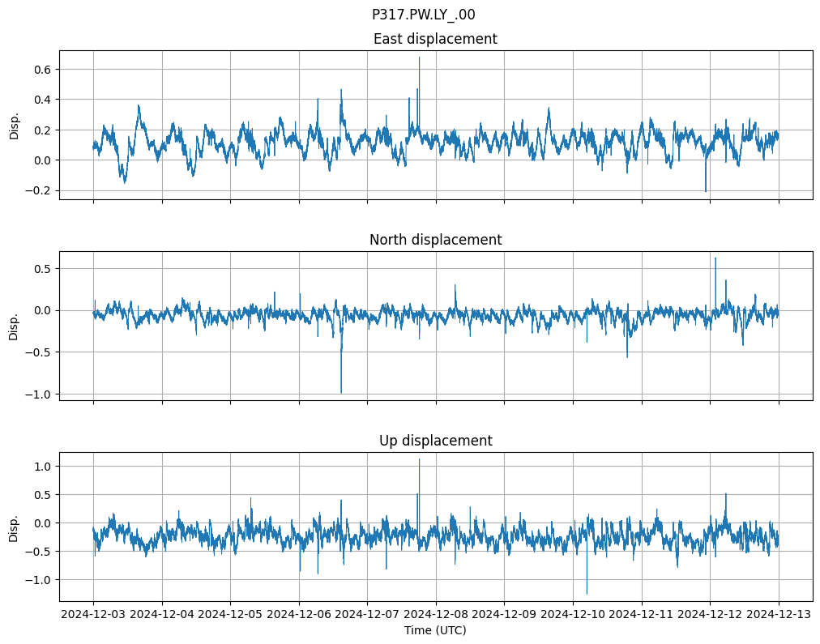Click the 2024-12-06 date tick label
The width and height of the screenshot is (820, 644).
click(299, 615)
